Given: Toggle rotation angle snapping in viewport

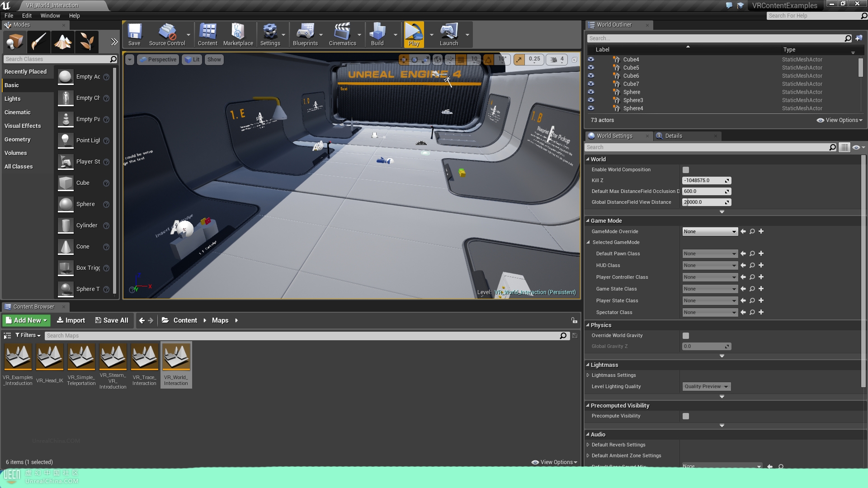Looking at the screenshot, I should click(489, 59).
